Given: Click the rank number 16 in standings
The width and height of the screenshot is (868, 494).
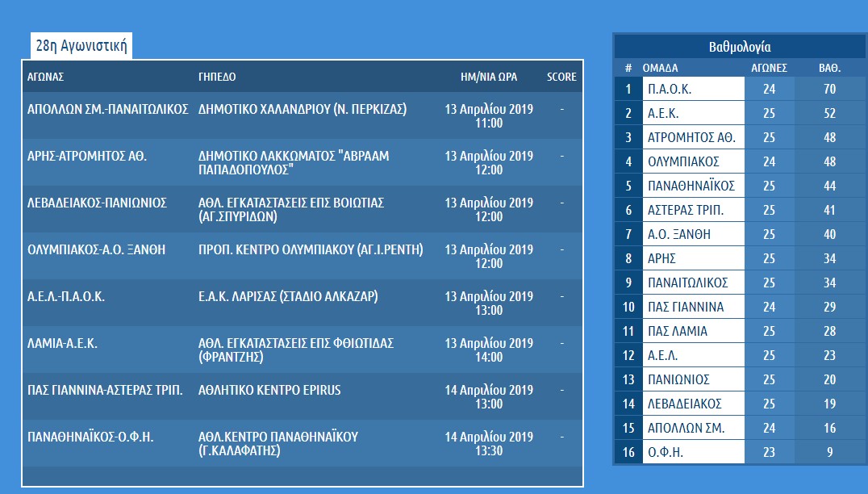Looking at the screenshot, I should [x=628, y=452].
